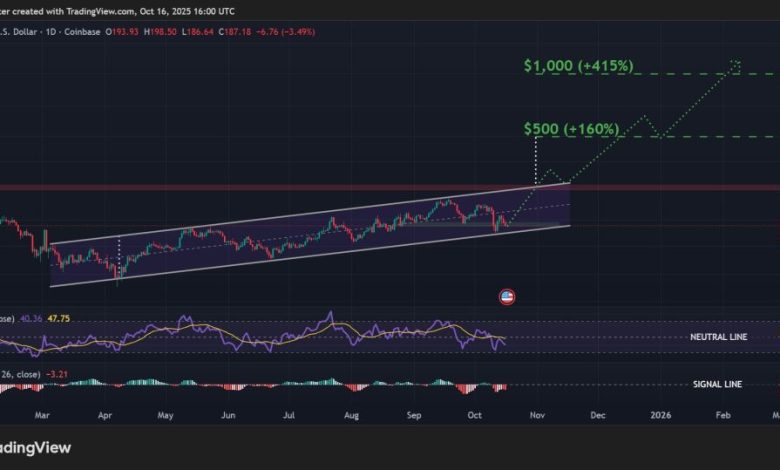This screenshot has height=470, width=780.
Task: Select the $500 (+160%) target label
Action: click(571, 129)
